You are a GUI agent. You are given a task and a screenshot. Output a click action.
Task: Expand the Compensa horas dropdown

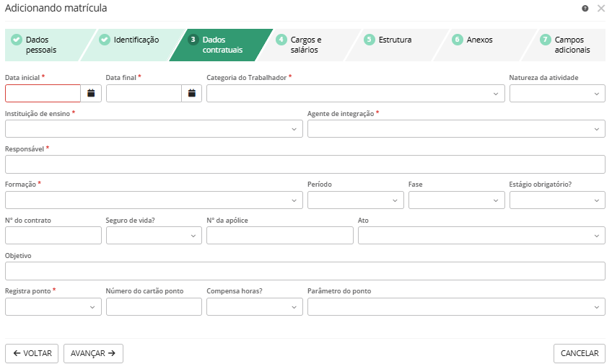(255, 307)
